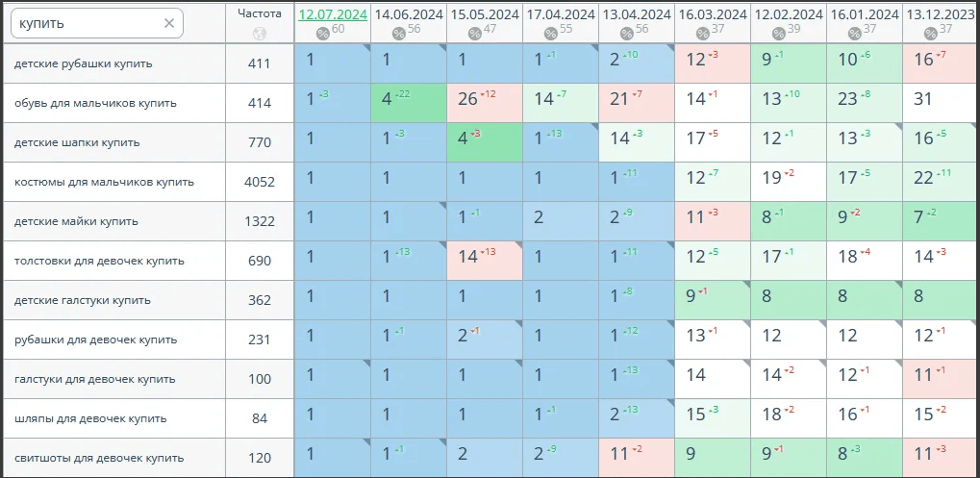Click the percent icon under 14.06.2024

[399, 34]
